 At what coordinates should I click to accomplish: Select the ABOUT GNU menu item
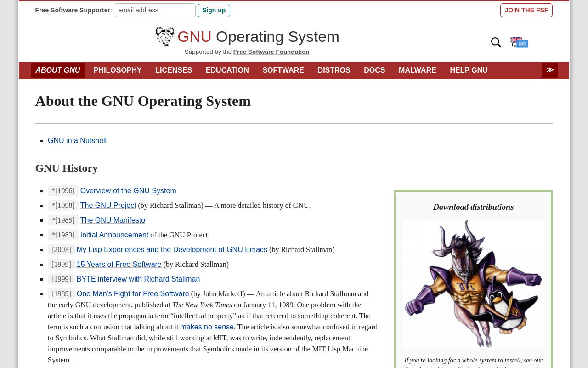point(58,70)
